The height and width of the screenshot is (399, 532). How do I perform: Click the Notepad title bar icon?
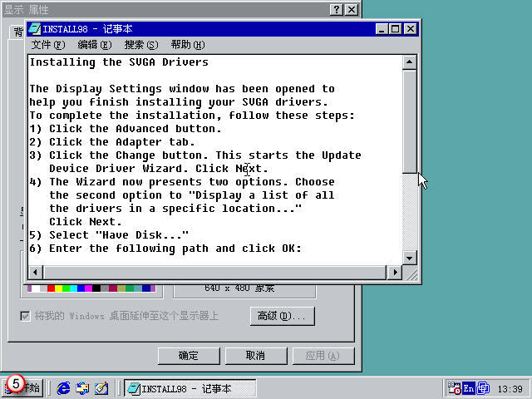coord(34,29)
